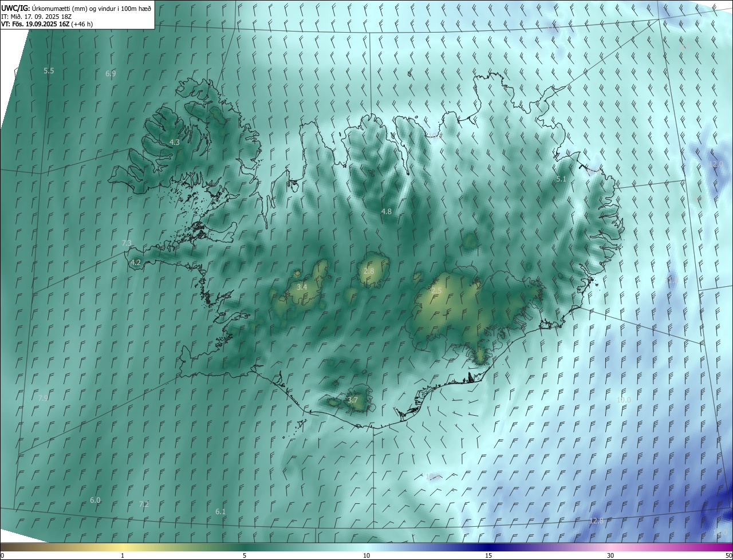Select the colour scale tick labelled 50
The height and width of the screenshot is (560, 733).
point(728,555)
